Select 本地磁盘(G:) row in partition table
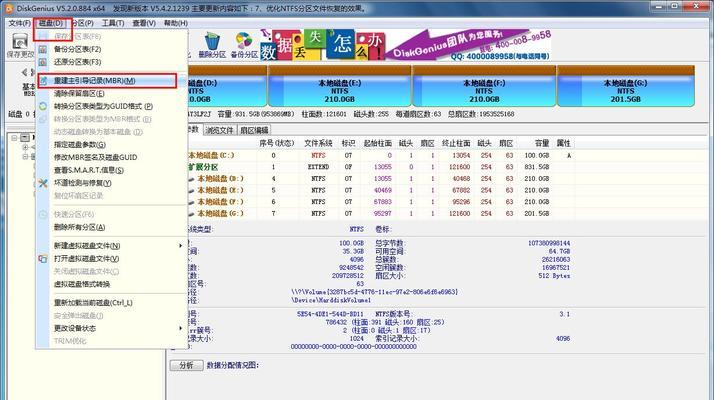 point(380,213)
